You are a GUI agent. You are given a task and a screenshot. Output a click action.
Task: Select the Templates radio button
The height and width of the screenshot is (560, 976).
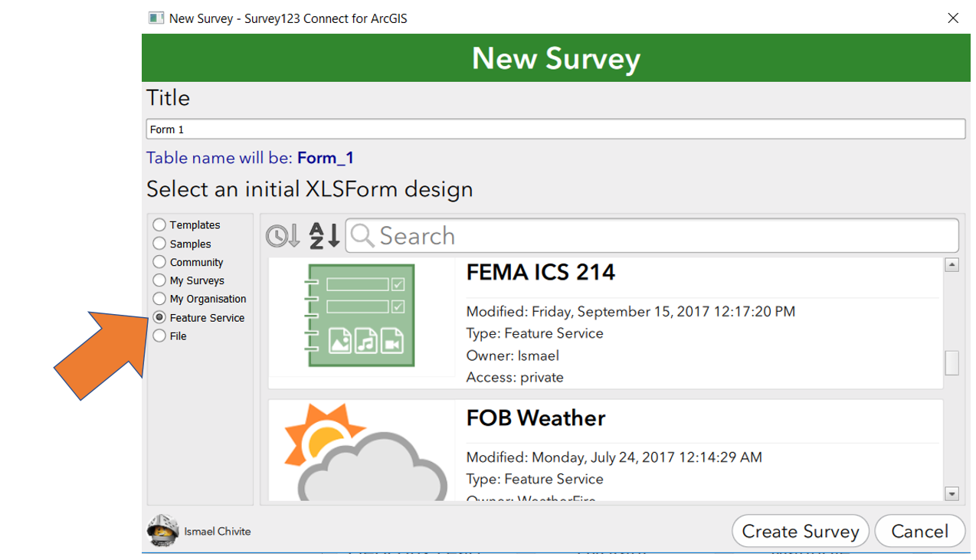point(159,225)
